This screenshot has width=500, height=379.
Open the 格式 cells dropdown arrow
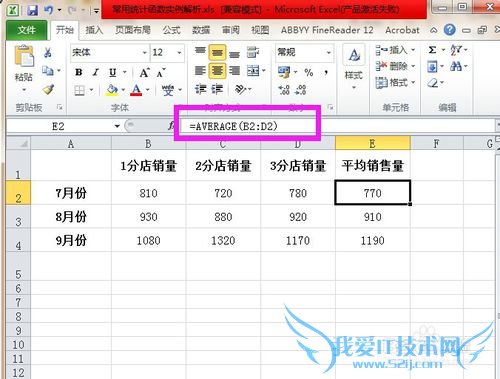point(413,82)
